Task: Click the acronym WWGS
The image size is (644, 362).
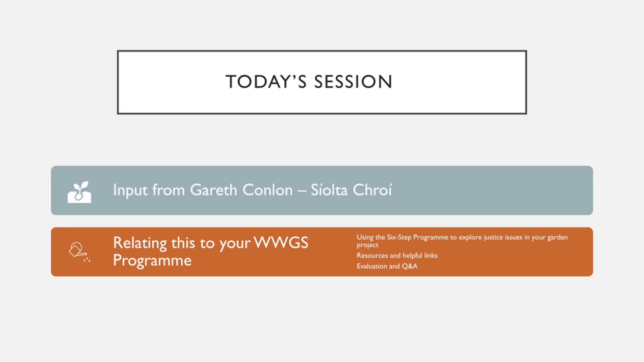Action: tap(281, 243)
